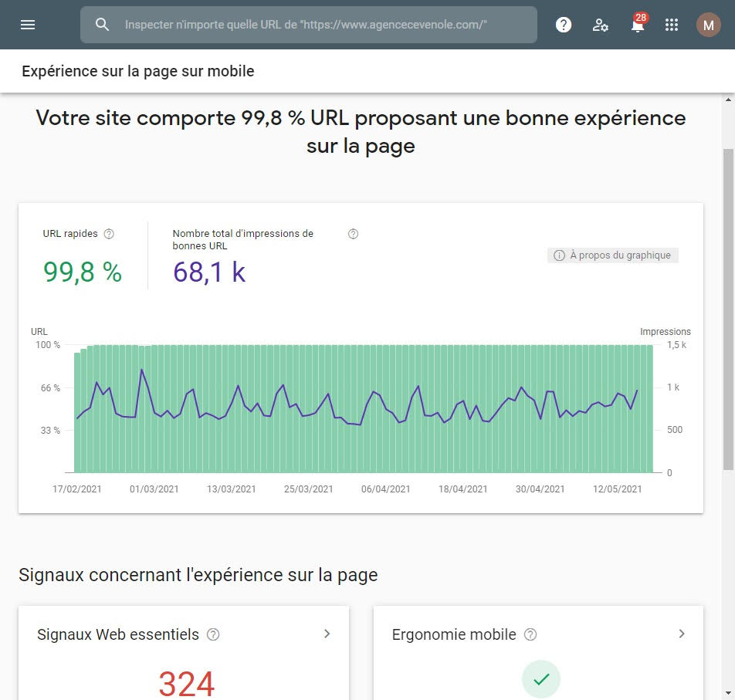Image resolution: width=735 pixels, height=700 pixels.
Task: Click the 01/03/2021 axis date label
Action: 154,489
